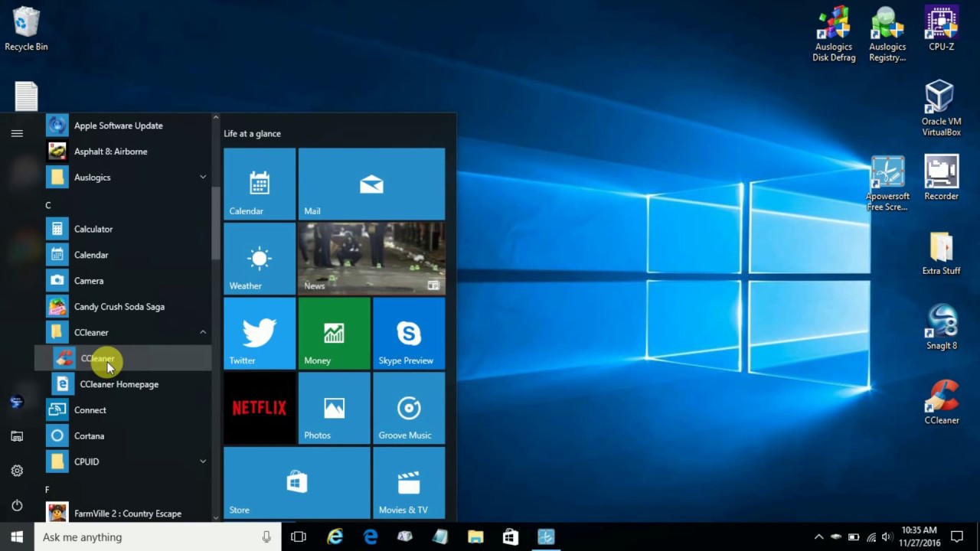Open the Action Center notifications
This screenshot has height=551, width=980.
coord(957,537)
